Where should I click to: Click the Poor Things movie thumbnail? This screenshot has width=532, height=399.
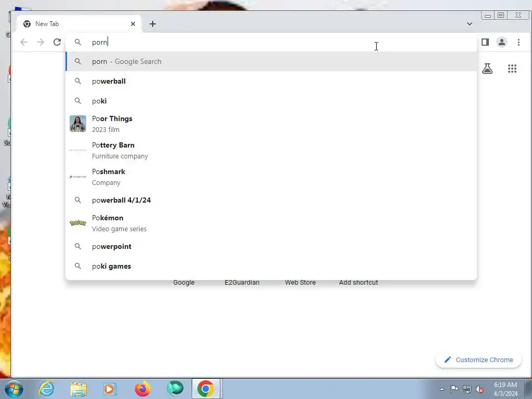[78, 124]
